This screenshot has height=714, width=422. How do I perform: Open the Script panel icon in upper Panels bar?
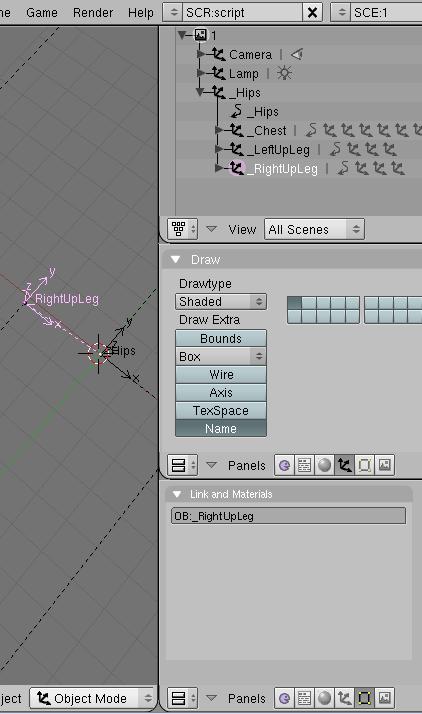[x=305, y=465]
